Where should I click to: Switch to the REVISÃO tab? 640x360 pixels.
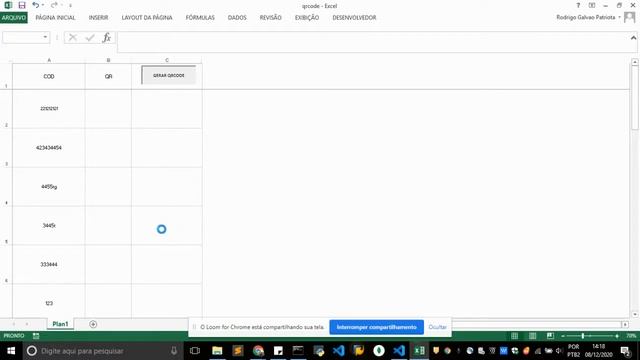click(271, 18)
